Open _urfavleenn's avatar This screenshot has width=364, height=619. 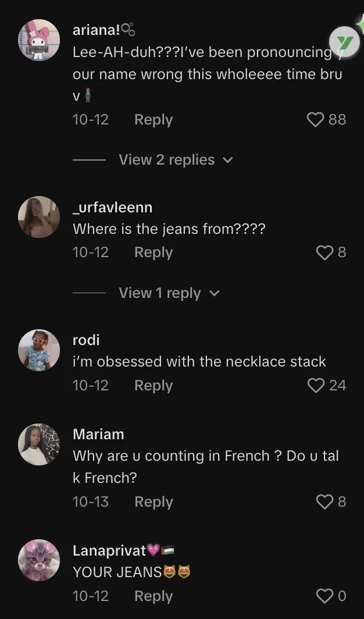point(39,217)
